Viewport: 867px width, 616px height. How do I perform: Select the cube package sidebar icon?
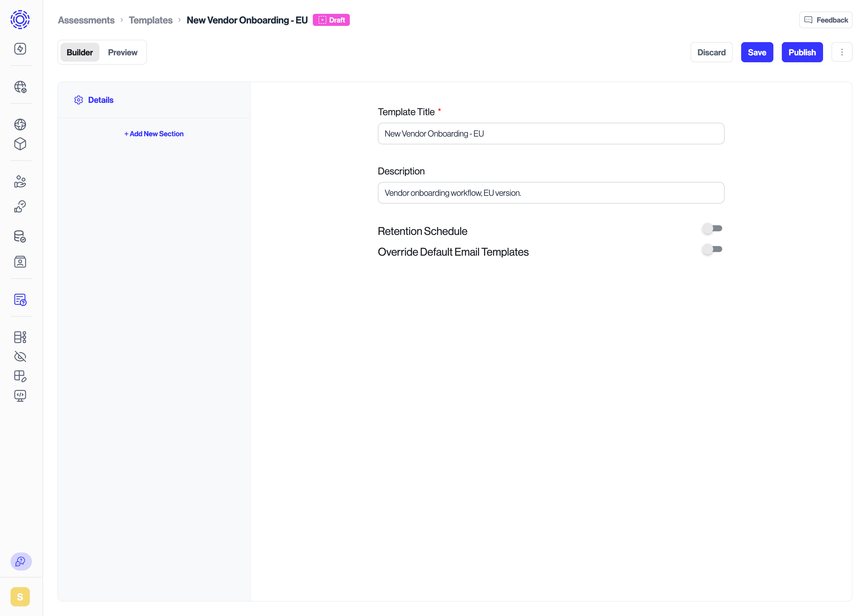click(x=20, y=144)
